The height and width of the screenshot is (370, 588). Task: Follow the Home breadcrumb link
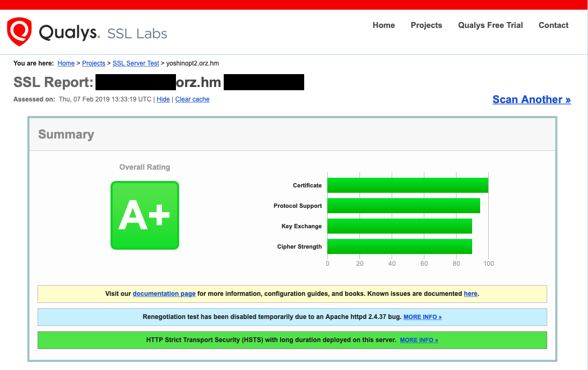pyautogui.click(x=66, y=63)
